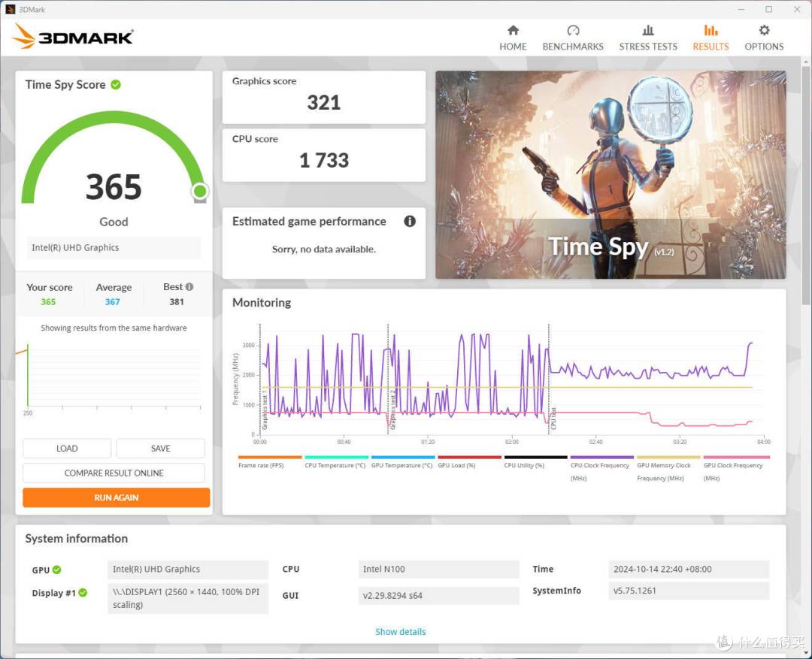The width and height of the screenshot is (812, 659).
Task: Toggle the Frame rate (FPS) legend item
Action: pos(269,462)
